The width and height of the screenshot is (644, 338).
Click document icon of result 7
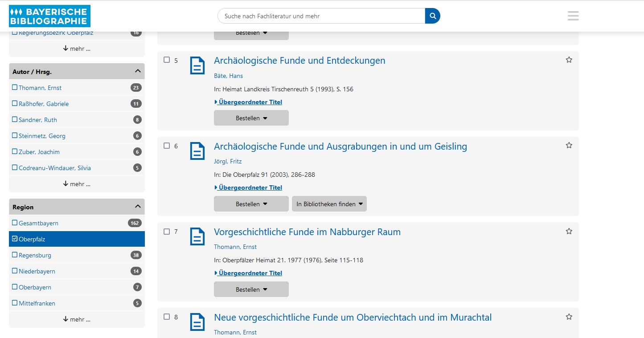197,236
